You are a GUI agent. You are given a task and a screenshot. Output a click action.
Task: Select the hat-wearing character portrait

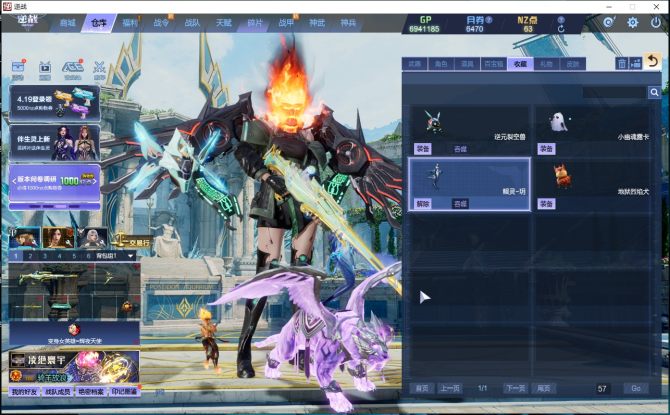tap(24, 238)
